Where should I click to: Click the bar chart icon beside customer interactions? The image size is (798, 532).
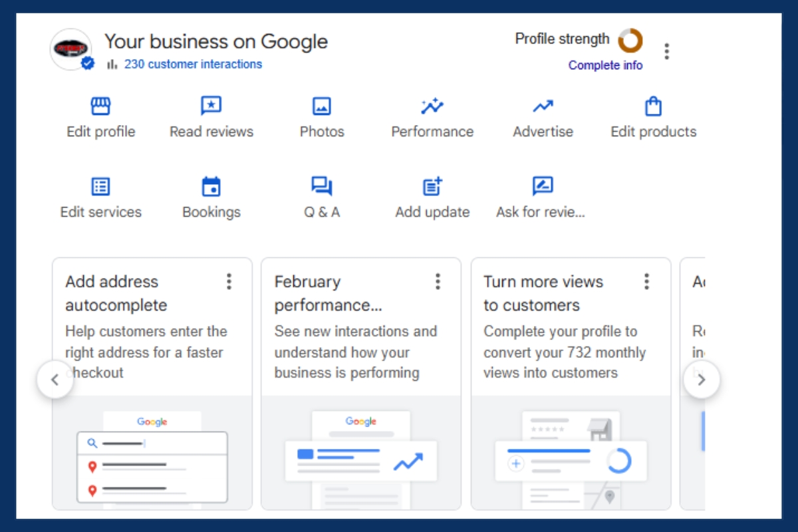coord(112,65)
